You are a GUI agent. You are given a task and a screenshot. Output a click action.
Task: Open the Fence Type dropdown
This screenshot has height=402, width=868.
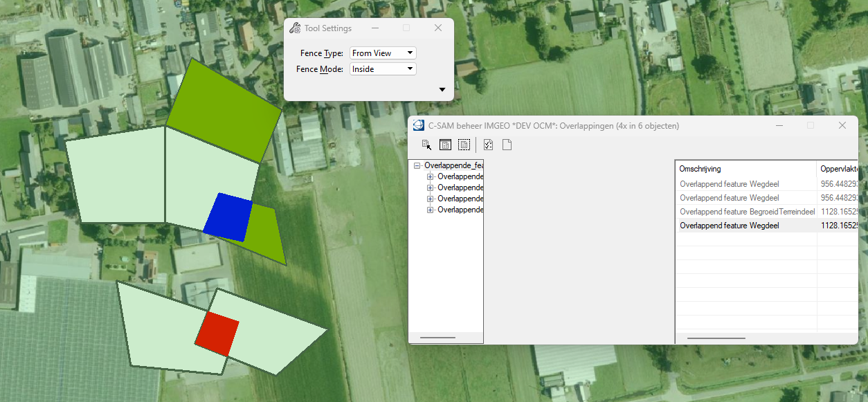(x=382, y=53)
